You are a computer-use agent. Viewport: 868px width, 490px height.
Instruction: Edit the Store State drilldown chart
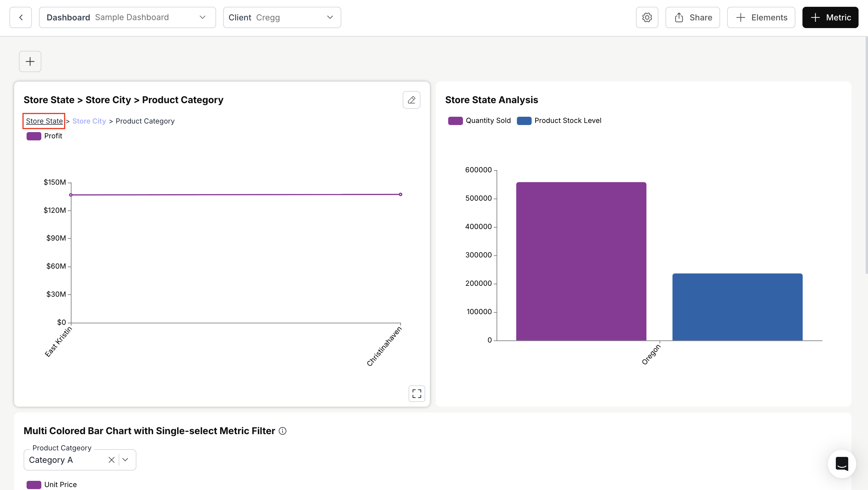[411, 100]
